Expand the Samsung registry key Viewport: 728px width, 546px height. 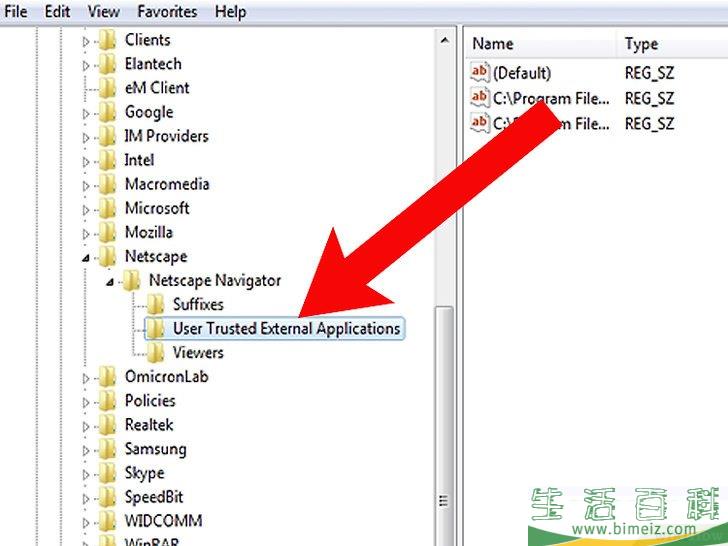click(x=86, y=449)
